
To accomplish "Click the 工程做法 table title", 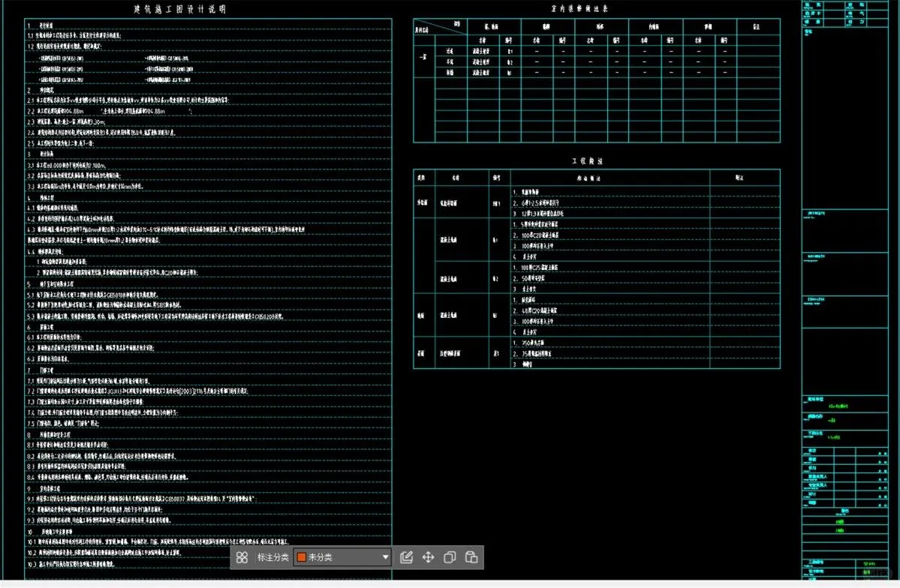I will coord(588,161).
